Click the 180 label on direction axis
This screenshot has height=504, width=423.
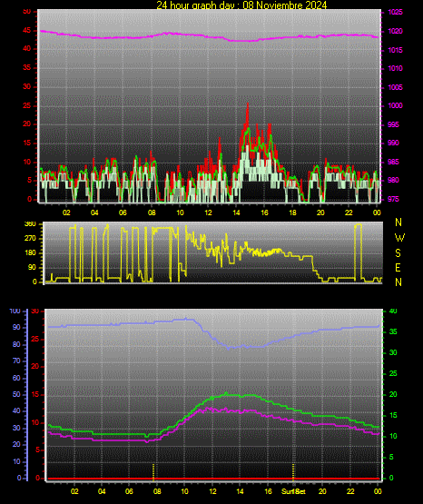[x=30, y=253]
